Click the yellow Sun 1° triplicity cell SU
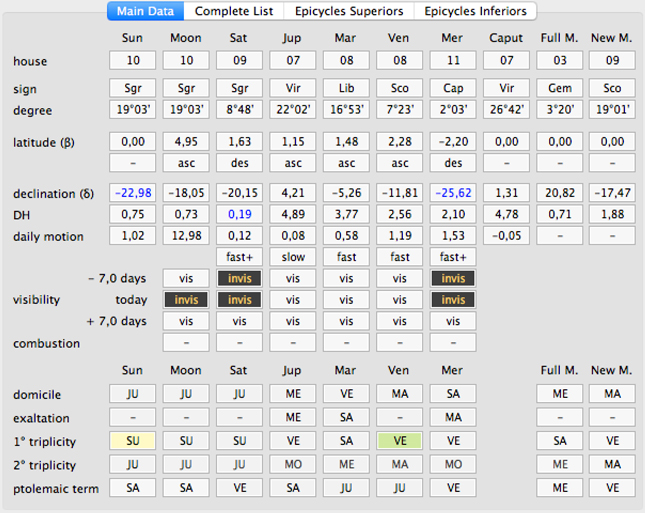The width and height of the screenshot is (645, 513). click(x=132, y=441)
